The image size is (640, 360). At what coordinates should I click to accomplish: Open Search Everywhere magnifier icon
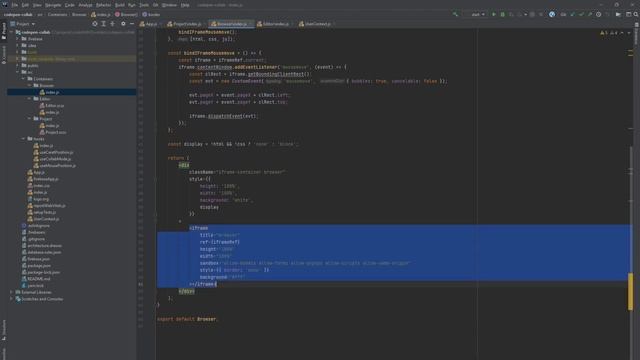click(636, 14)
